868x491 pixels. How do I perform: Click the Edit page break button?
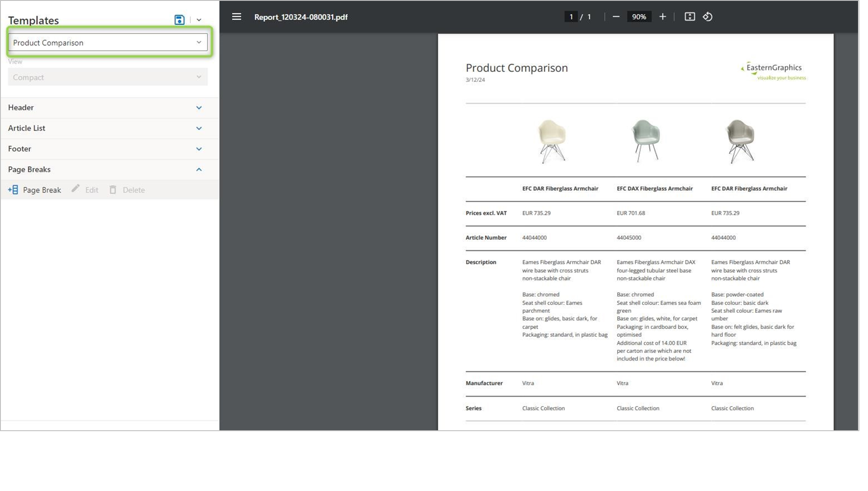[x=85, y=190]
